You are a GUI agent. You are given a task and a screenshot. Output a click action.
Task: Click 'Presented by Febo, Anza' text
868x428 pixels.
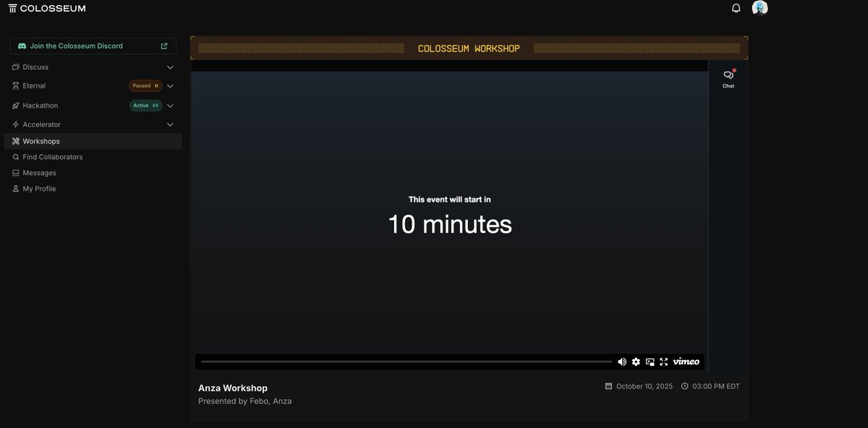[245, 401]
